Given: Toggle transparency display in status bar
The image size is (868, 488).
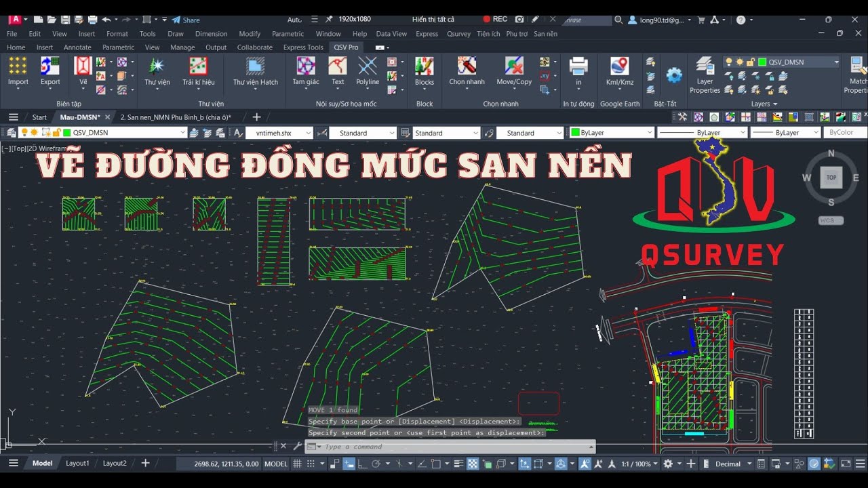Looking at the screenshot, I should [x=473, y=464].
